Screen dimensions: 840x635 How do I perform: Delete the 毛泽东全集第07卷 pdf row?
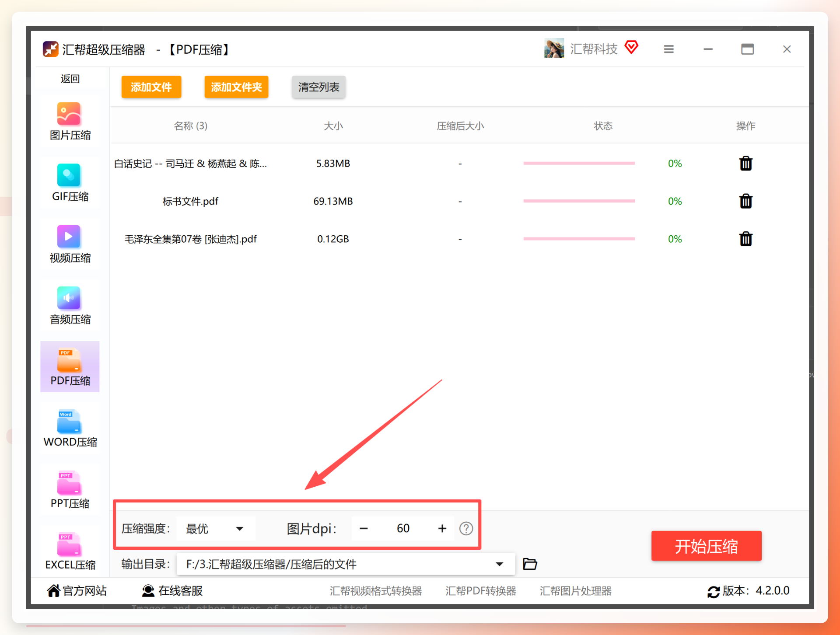coord(745,239)
